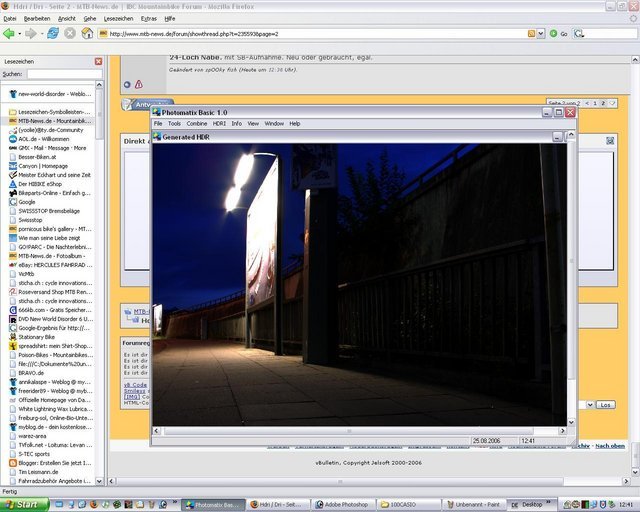Click bookmarks list scroll down arrow
Screen dimensions: 640x512
tap(99, 481)
